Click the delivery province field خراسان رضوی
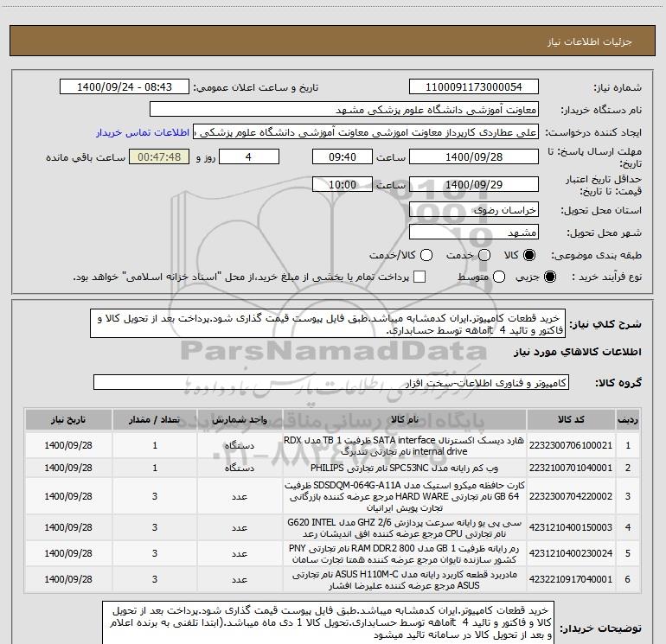 coord(474,210)
